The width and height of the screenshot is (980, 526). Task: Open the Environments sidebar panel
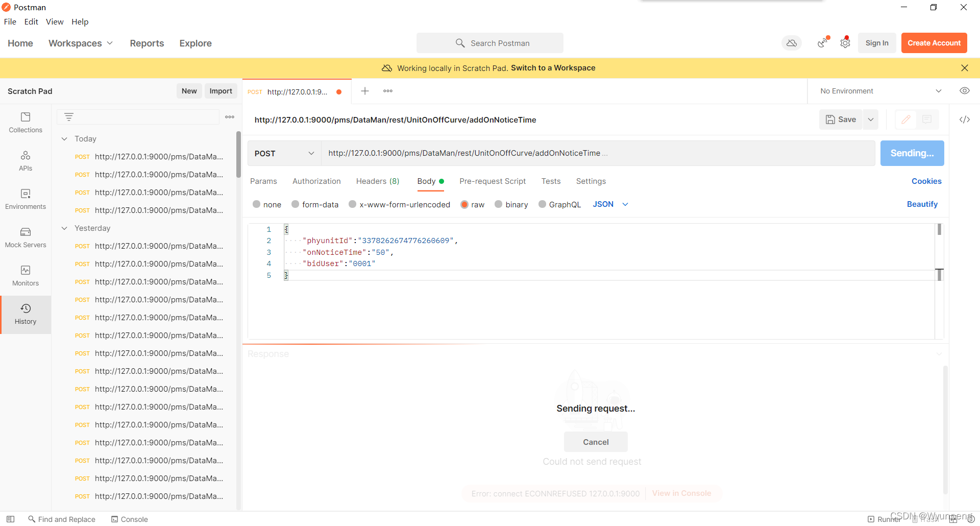tap(26, 199)
